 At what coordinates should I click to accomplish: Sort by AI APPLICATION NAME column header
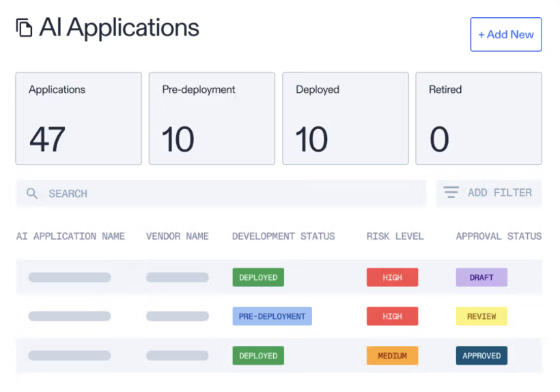click(x=71, y=236)
